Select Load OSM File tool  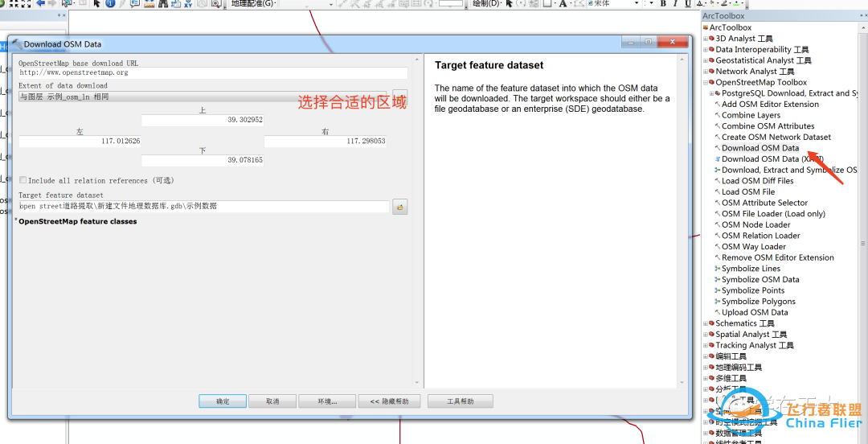pyautogui.click(x=748, y=191)
